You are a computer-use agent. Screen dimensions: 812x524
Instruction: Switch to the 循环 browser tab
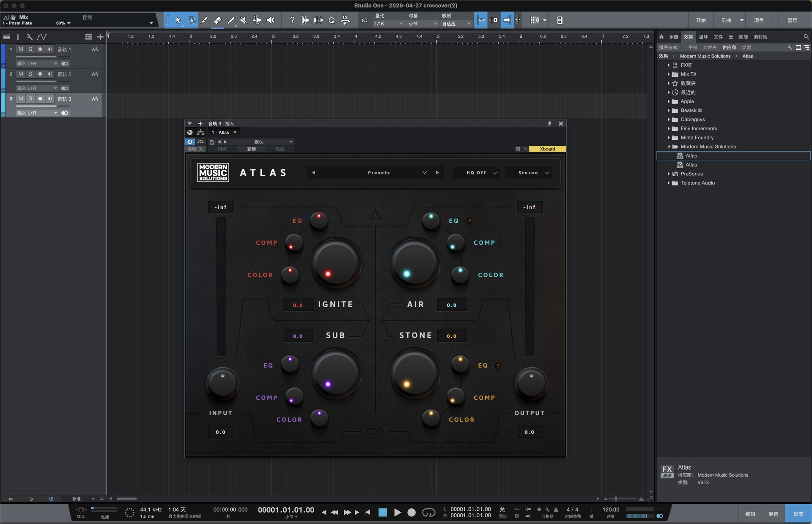click(703, 37)
